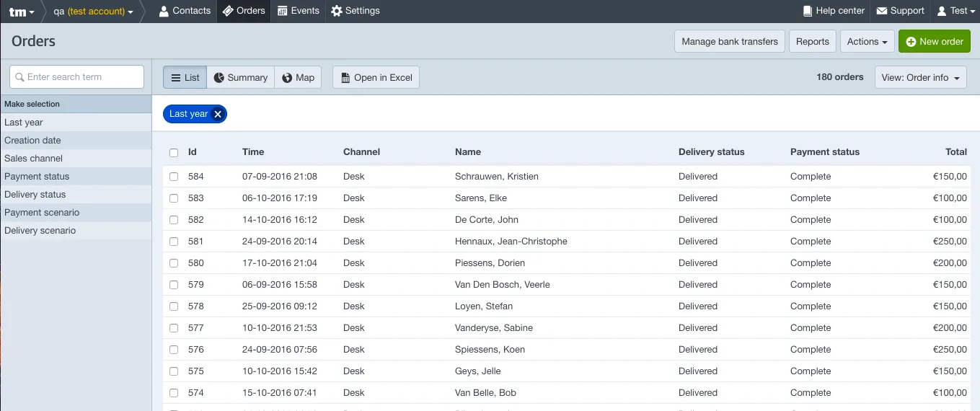Remove the Last year filter tag
980x411 pixels.
coord(218,114)
